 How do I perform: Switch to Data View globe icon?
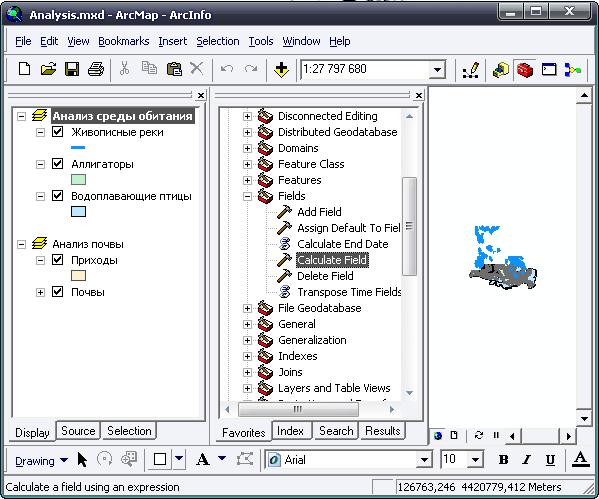point(438,436)
